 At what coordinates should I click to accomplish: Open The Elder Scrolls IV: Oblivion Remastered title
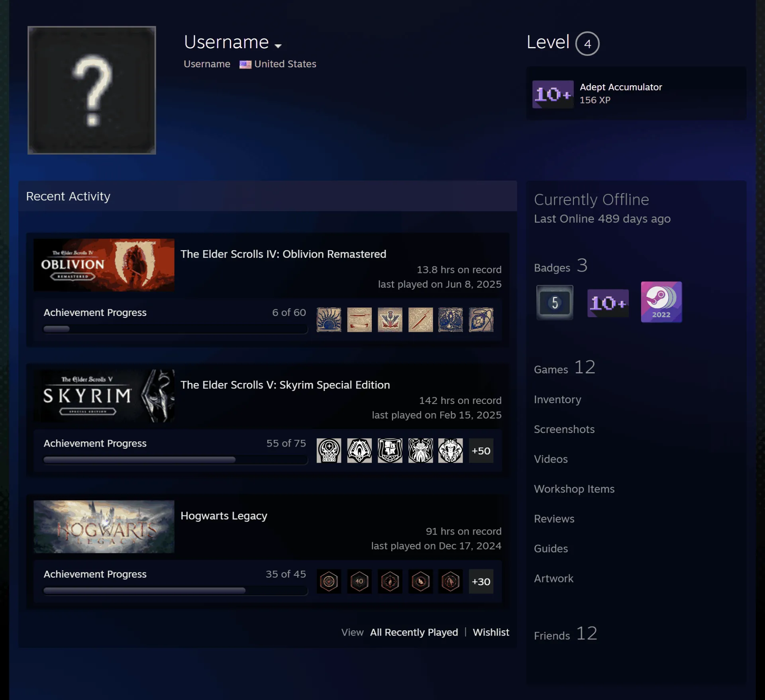coord(283,254)
